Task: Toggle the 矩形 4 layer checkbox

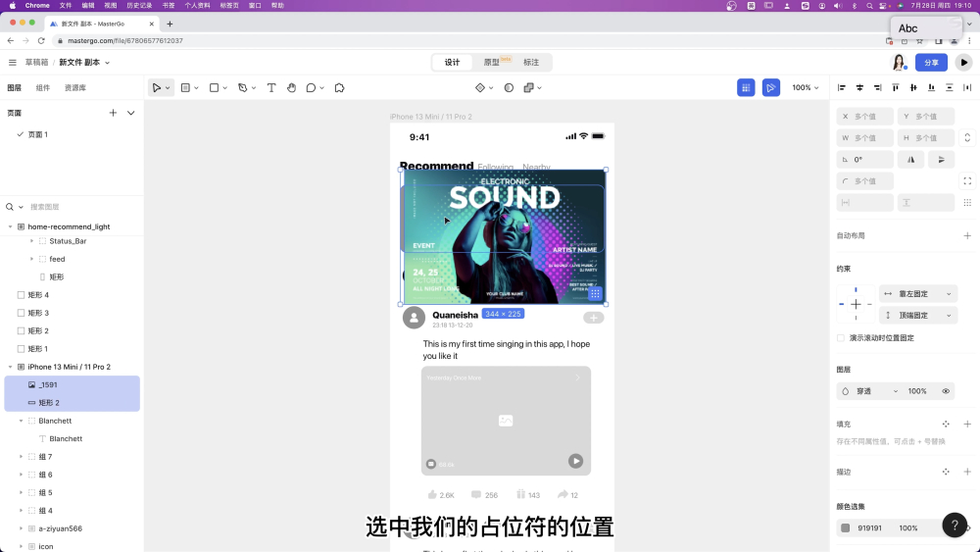Action: tap(21, 295)
